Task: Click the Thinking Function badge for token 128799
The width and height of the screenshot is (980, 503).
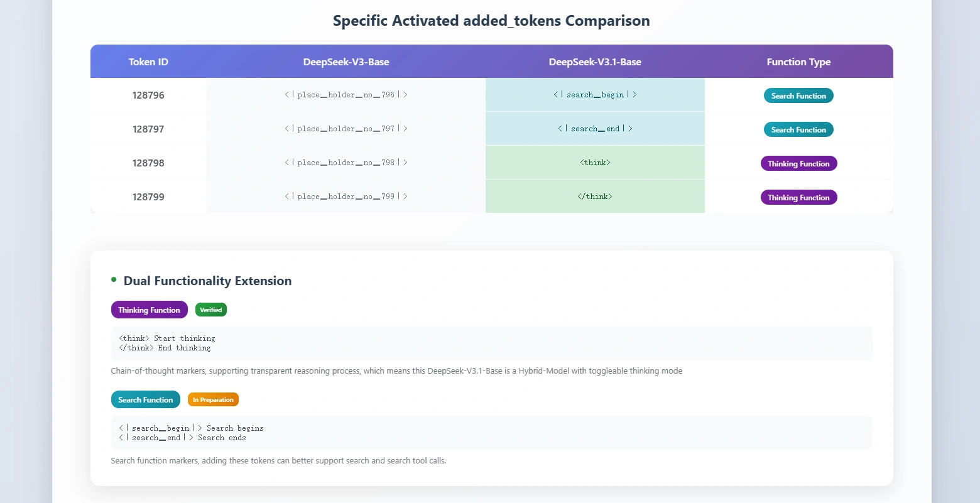Action: (x=798, y=197)
